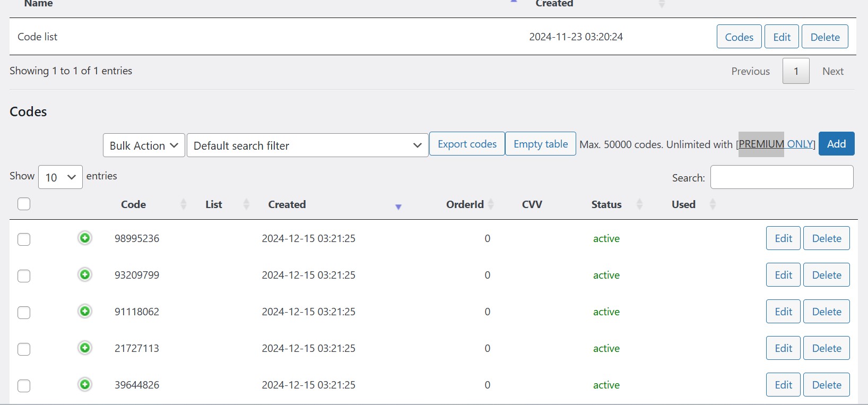Expand row details for code 93209799

(85, 274)
